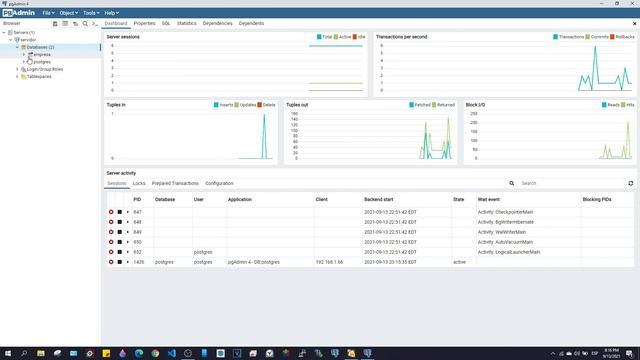Open the Search Objects magnifier in Browser toolbar
This screenshot has width=640, height=360.
[x=85, y=24]
